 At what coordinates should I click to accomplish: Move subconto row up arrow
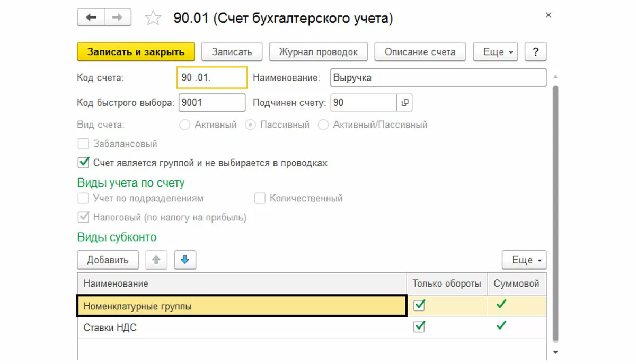click(x=156, y=260)
